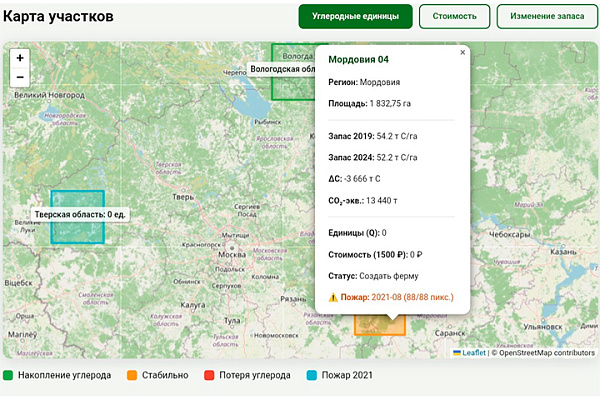
Task: Click the 'Потеря углерода' legend label
Action: (x=255, y=375)
